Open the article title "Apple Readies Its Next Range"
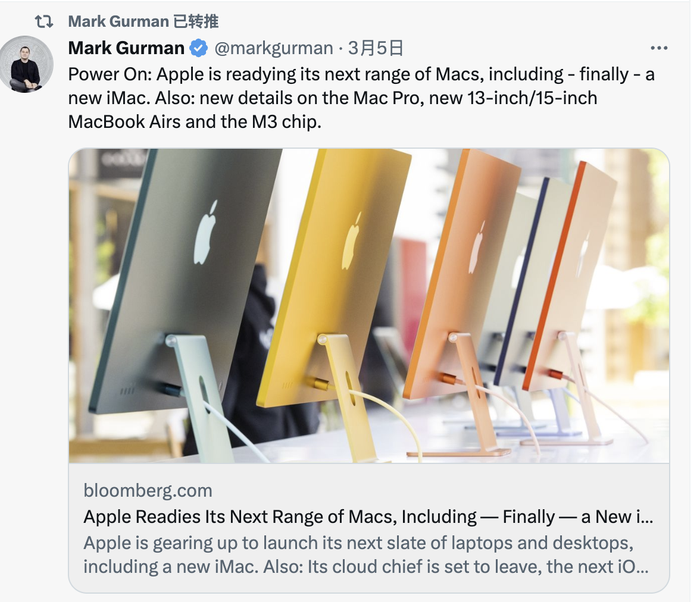Image resolution: width=700 pixels, height=602 pixels. [368, 517]
